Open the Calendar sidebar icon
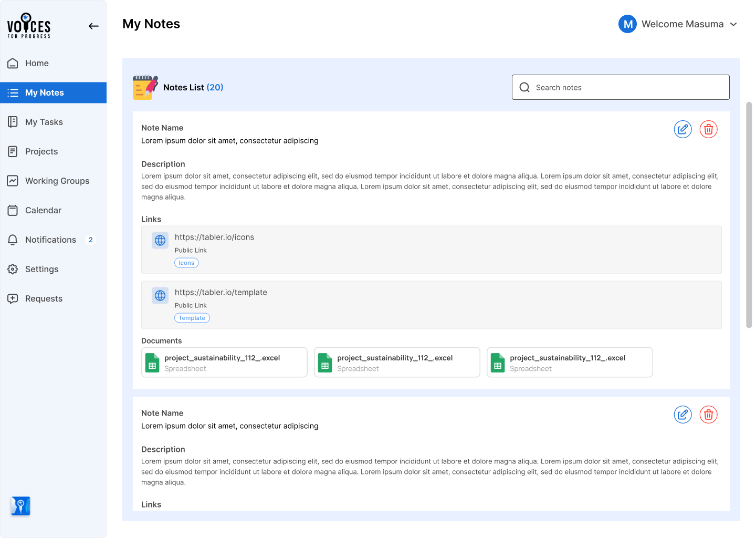 point(13,210)
